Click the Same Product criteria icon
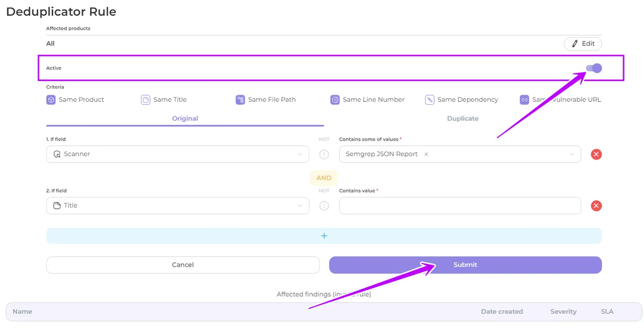The height and width of the screenshot is (329, 644). coord(51,100)
